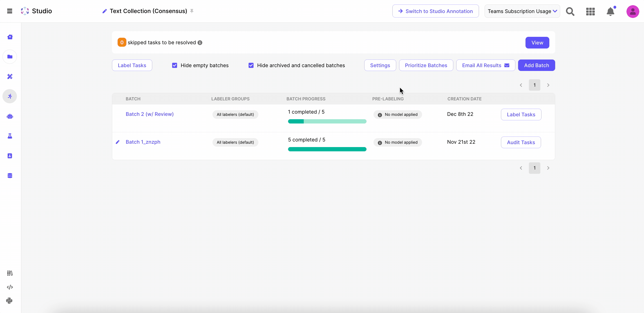Viewport: 644px width, 313px height.
Task: Expand Teams Subscription Usage dropdown
Action: point(522,11)
